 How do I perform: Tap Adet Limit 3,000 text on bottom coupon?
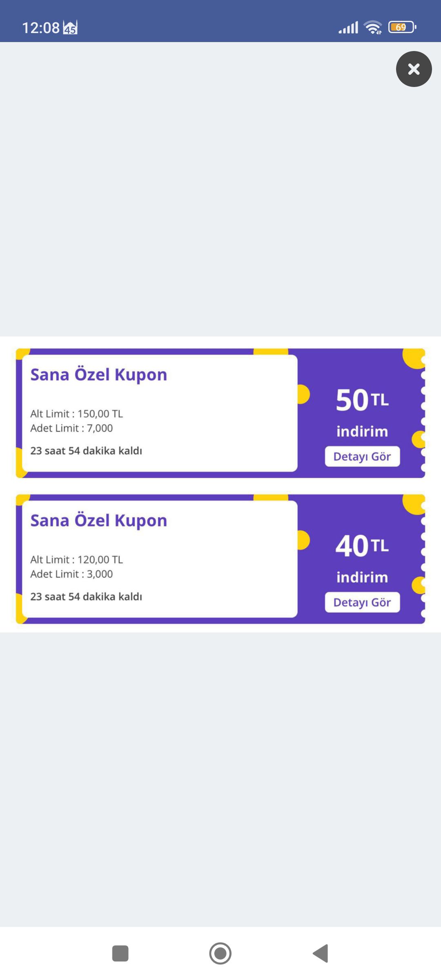(72, 573)
